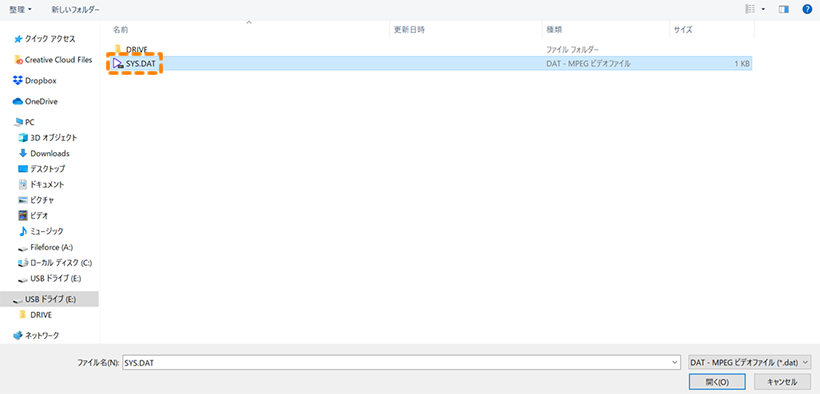
Task: Open the file type filter (*.dat) dropdown
Action: (750, 362)
